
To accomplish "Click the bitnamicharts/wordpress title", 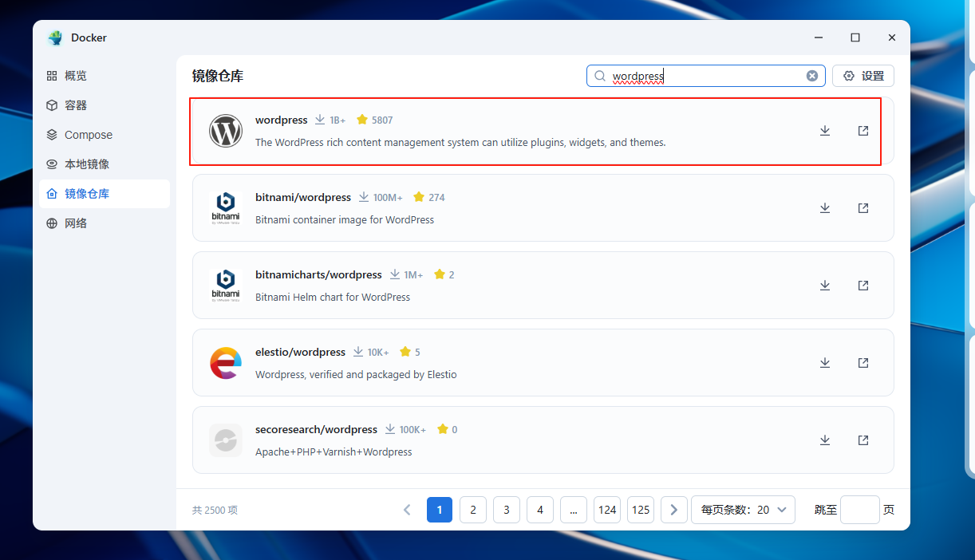I will 318,274.
